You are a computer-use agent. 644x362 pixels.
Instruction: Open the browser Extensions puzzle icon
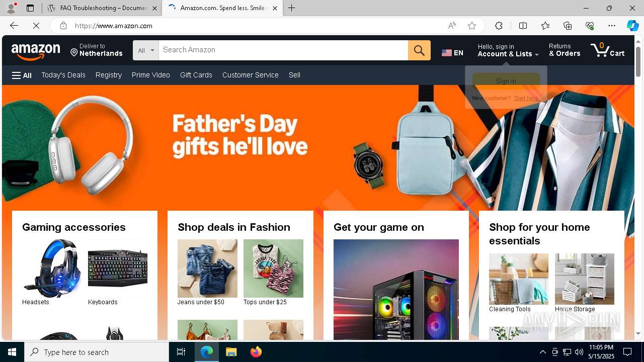(x=499, y=26)
